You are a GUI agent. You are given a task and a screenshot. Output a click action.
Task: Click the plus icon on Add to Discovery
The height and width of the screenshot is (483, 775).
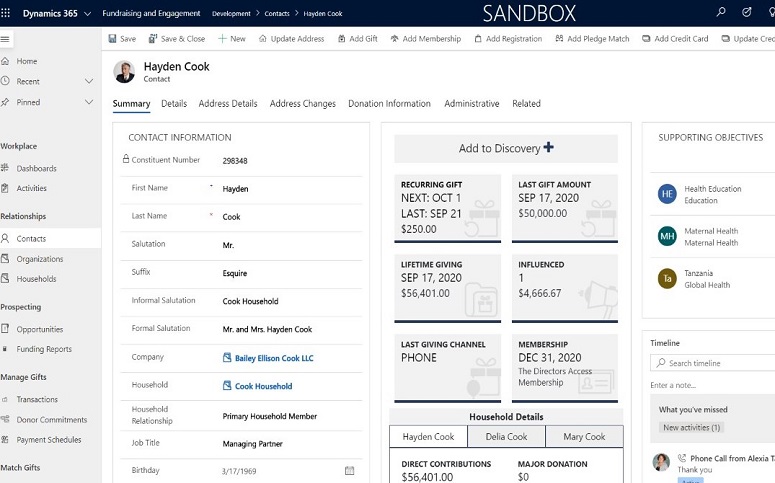click(548, 148)
